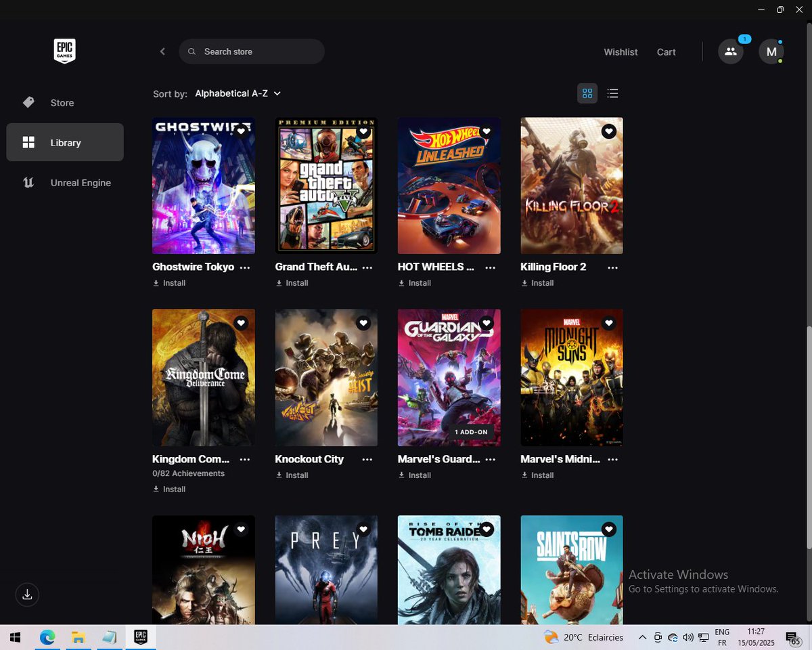This screenshot has width=812, height=650.
Task: Toggle favorite heart on Grand Theft Auto V
Action: [363, 131]
